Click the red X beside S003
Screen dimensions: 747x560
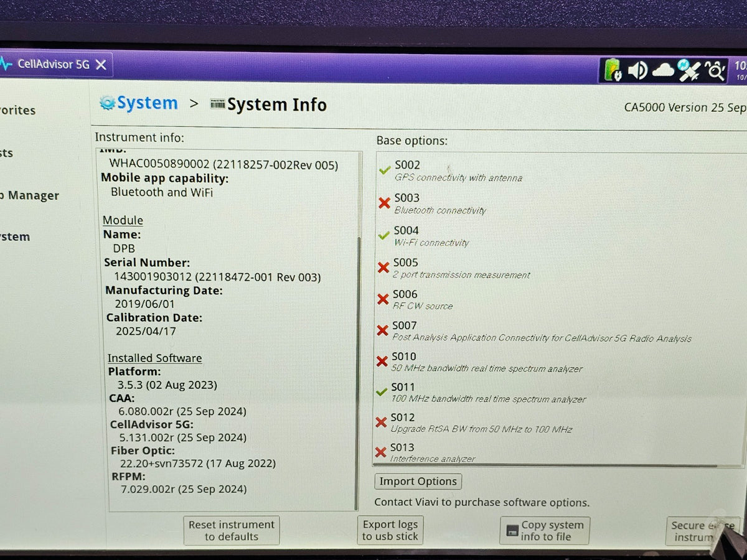tap(384, 203)
